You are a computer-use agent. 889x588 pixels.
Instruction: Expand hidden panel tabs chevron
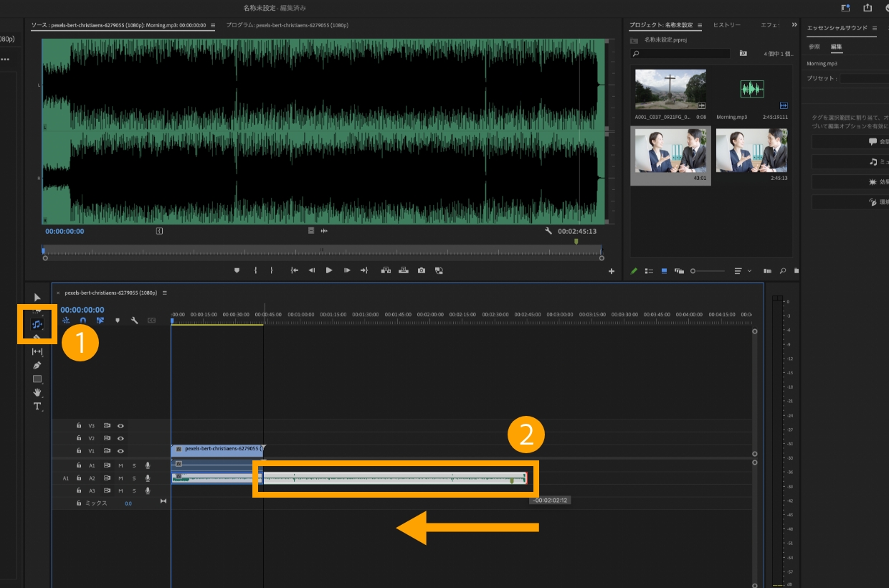point(794,25)
